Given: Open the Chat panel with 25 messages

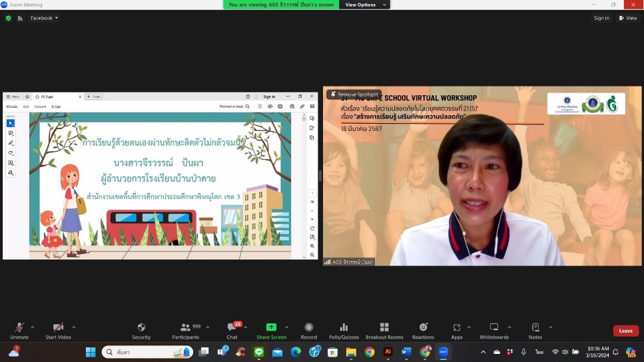Looking at the screenshot, I should 232,331.
